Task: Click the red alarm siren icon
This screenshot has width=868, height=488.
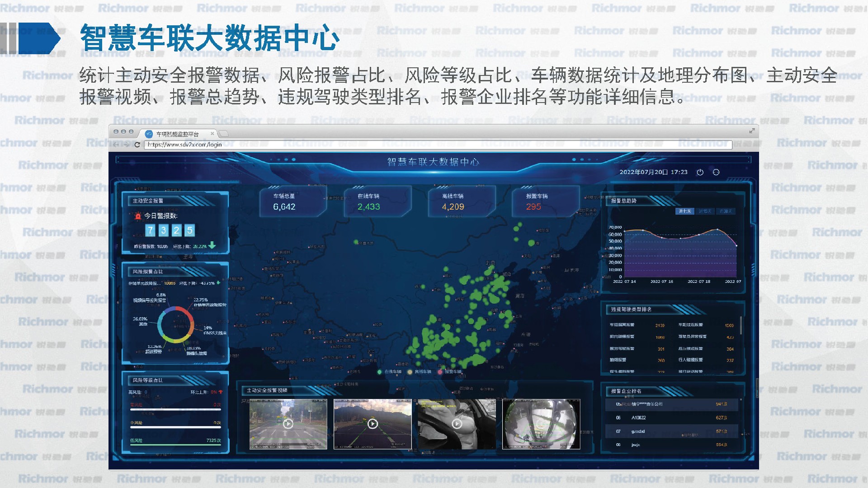Action: click(x=138, y=216)
